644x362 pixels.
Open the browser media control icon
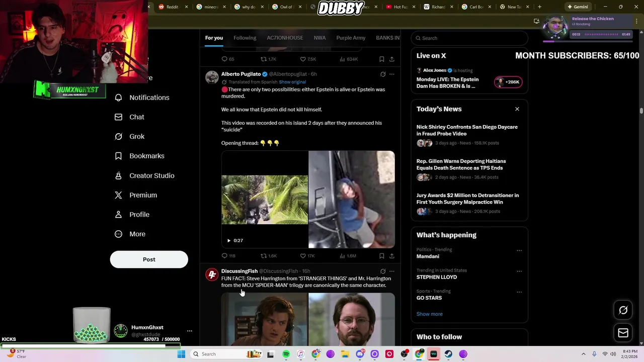point(536,21)
